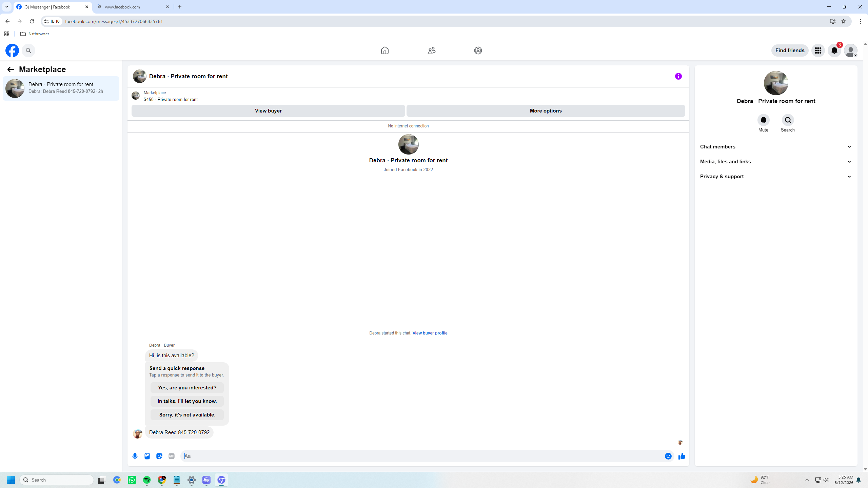Choose a sticker
868x488 pixels.
coord(159,456)
